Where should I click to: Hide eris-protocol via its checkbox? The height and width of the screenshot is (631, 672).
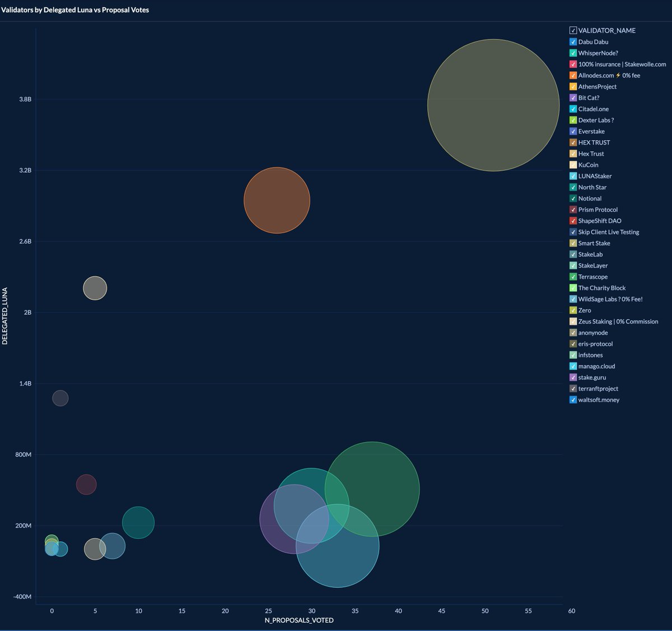pos(573,344)
